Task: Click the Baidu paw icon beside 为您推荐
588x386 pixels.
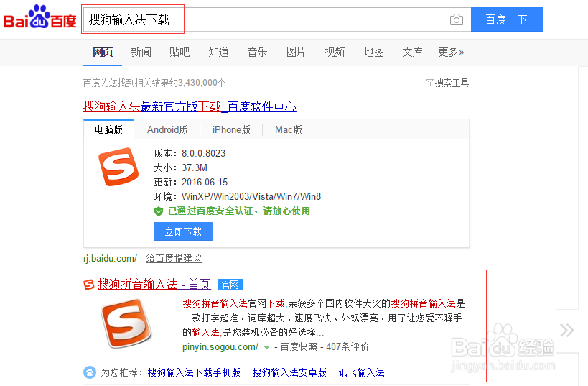Action: click(89, 372)
